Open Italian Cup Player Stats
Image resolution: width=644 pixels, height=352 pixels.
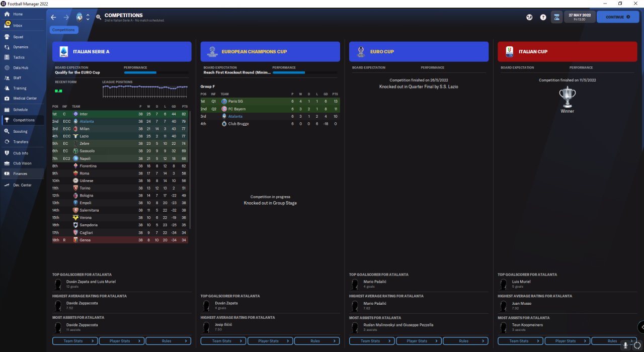(x=568, y=341)
